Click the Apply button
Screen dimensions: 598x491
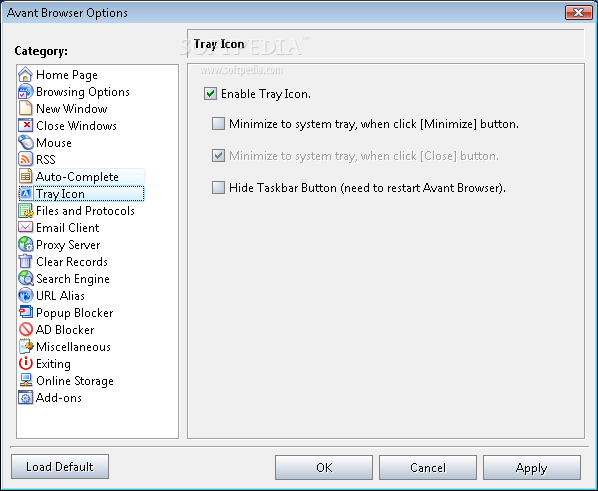pyautogui.click(x=532, y=467)
